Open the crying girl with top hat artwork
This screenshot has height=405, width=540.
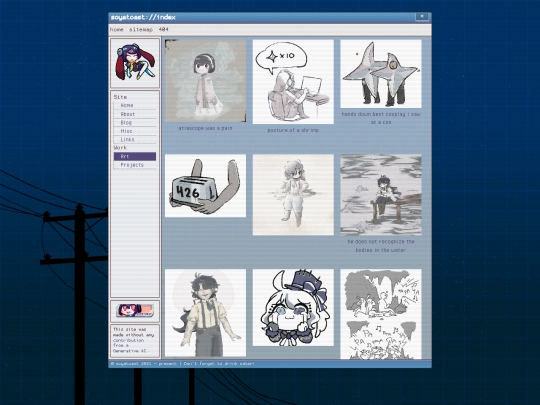(x=293, y=308)
